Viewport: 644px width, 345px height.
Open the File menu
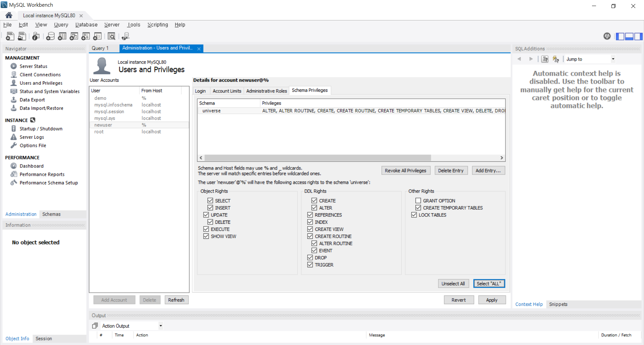coord(7,25)
